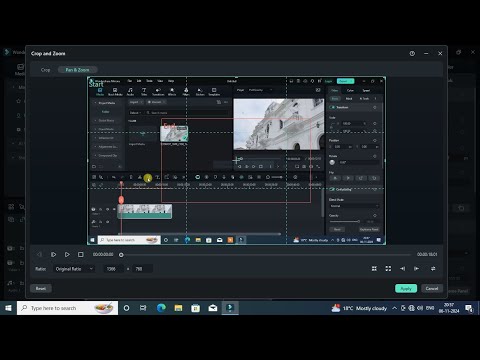This screenshot has width=480, height=360.
Task: Select the red End frame label
Action: (169, 126)
